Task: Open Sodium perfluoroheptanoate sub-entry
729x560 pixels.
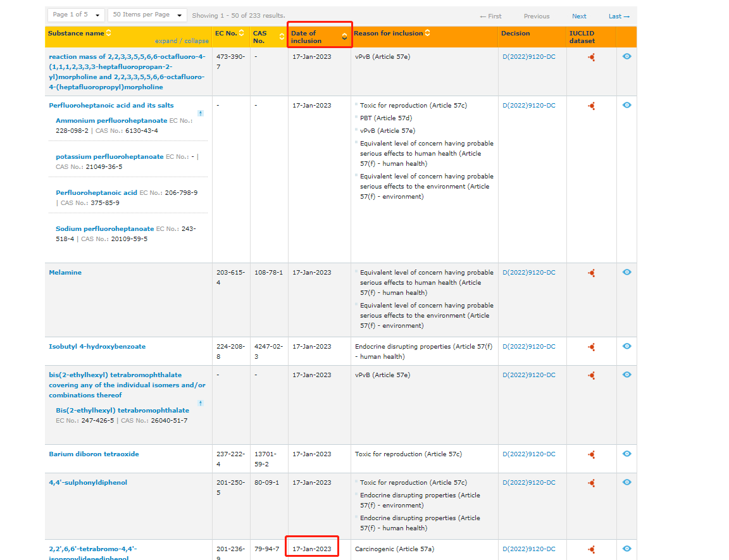Action: point(104,229)
